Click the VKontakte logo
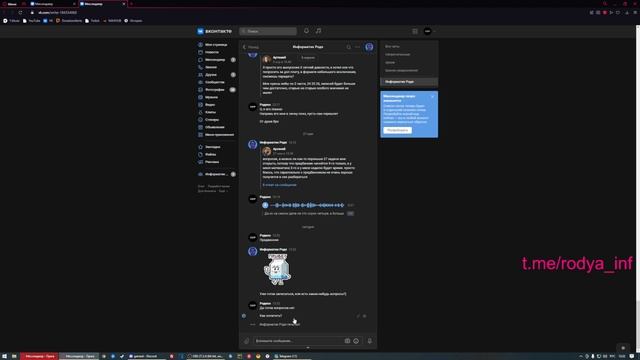This screenshot has height=360, width=640. point(214,31)
